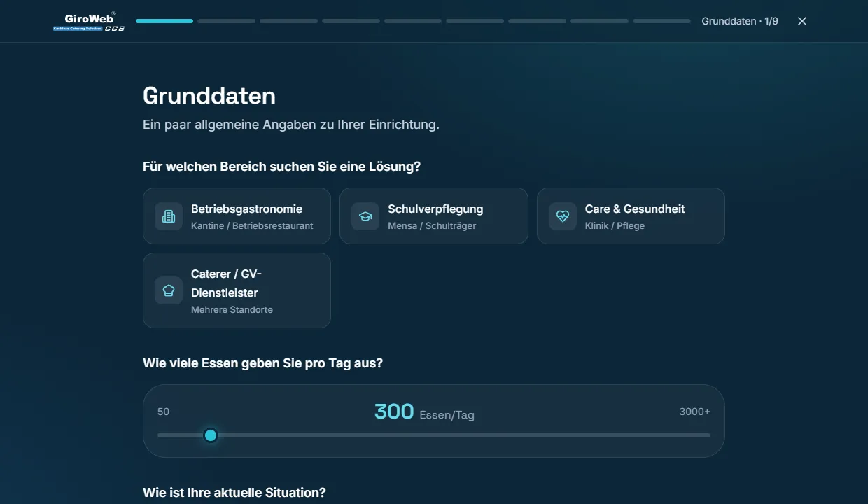The width and height of the screenshot is (868, 504).
Task: Click 'Mehrere Standorte' subtitle text
Action: [232, 309]
